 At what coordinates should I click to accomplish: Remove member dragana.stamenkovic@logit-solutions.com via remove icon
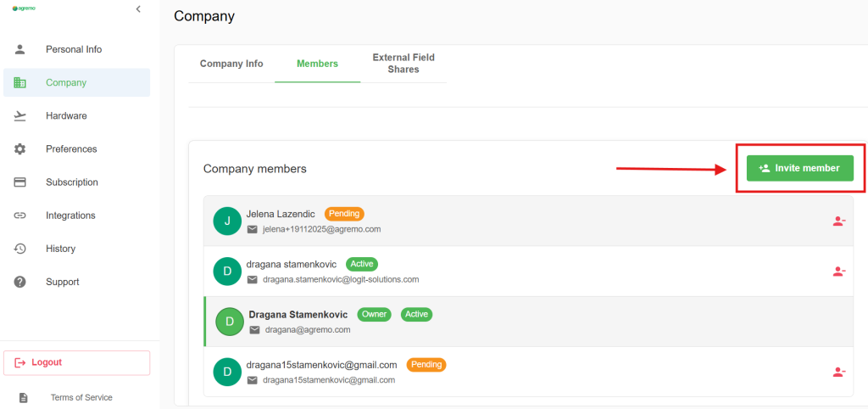[x=838, y=272]
